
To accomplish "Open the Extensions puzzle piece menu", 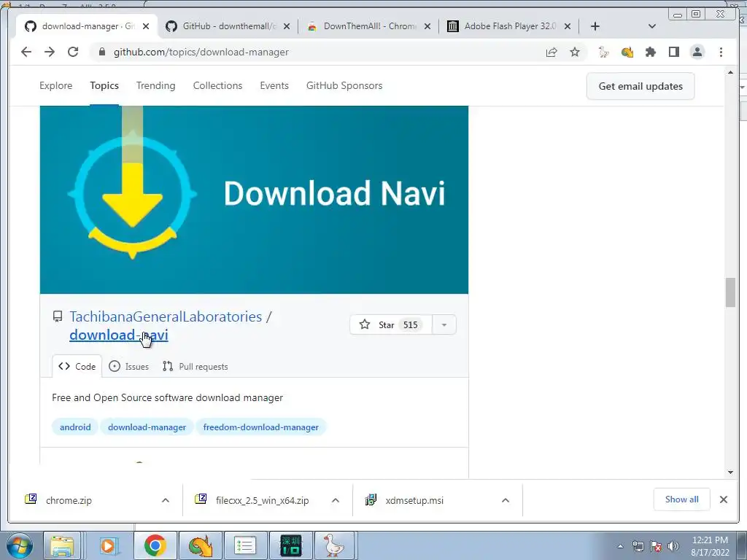I will click(650, 52).
